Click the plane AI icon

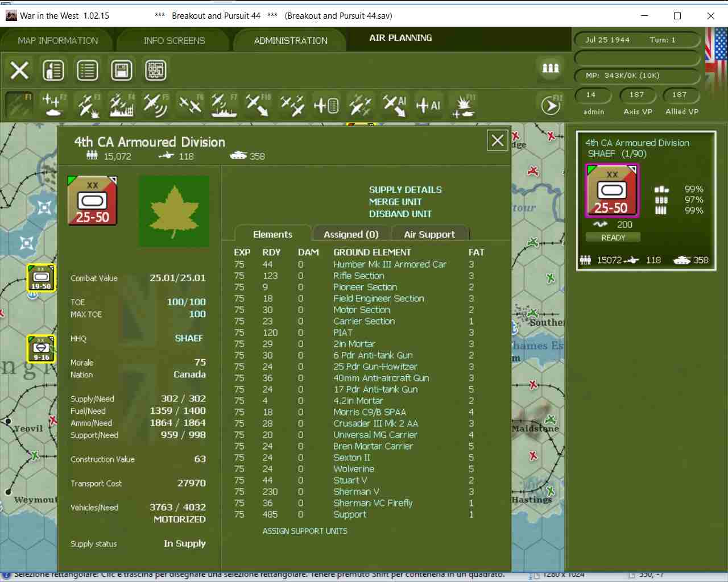click(429, 105)
